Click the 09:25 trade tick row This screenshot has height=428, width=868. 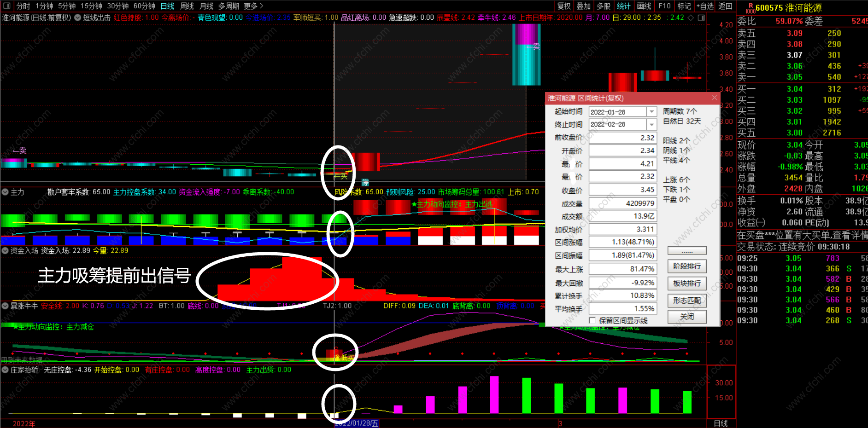(802, 258)
